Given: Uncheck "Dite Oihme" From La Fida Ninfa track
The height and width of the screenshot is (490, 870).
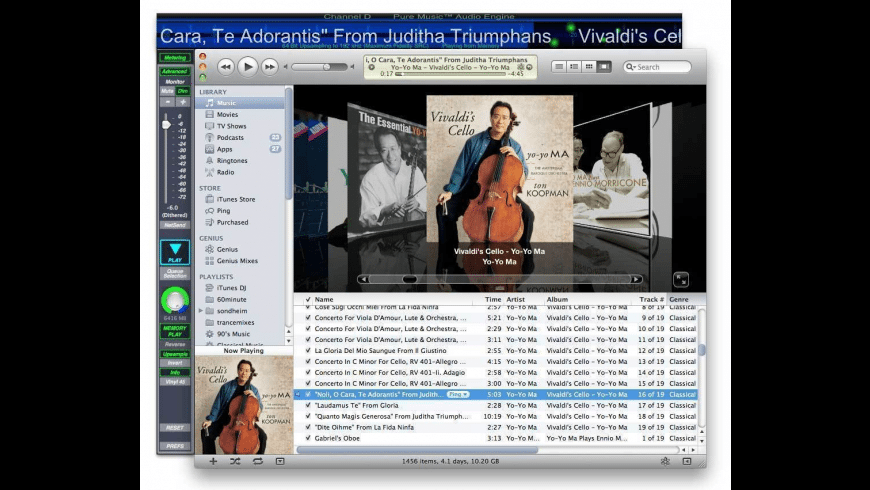Looking at the screenshot, I should 308,427.
